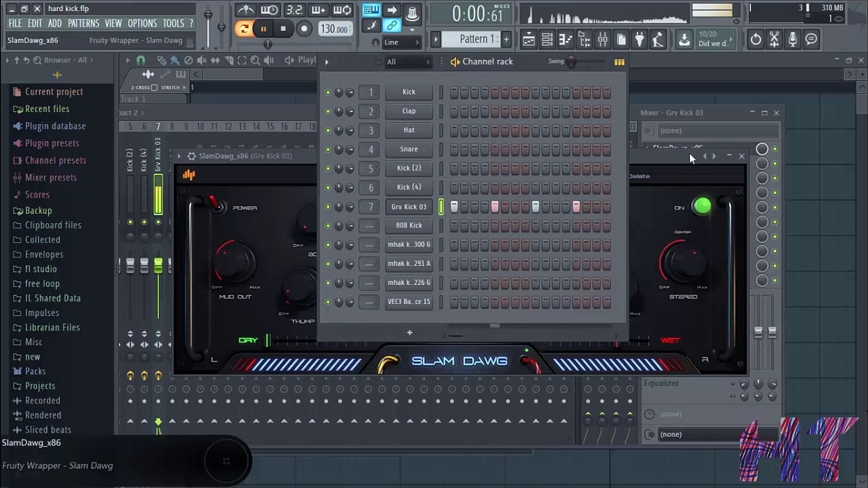The width and height of the screenshot is (868, 488).
Task: Expand Plugin presets folder
Action: point(52,143)
